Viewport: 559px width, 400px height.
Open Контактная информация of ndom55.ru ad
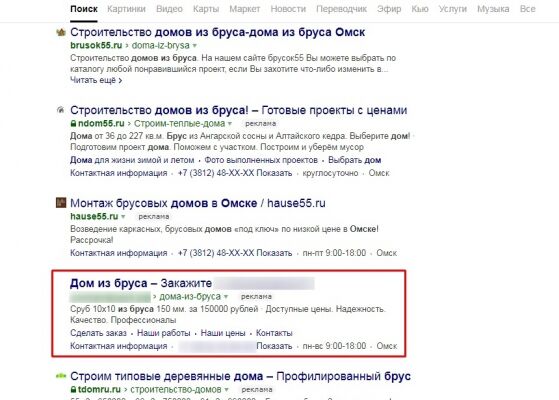(x=119, y=173)
